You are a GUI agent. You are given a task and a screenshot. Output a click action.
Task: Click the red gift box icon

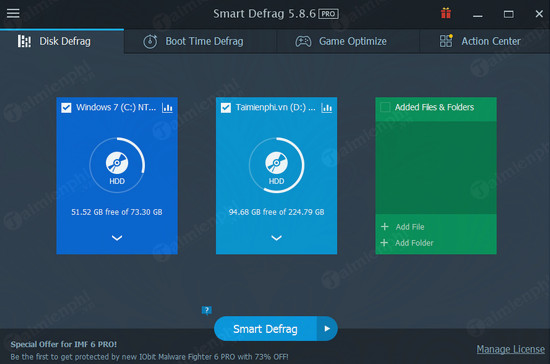tap(446, 13)
